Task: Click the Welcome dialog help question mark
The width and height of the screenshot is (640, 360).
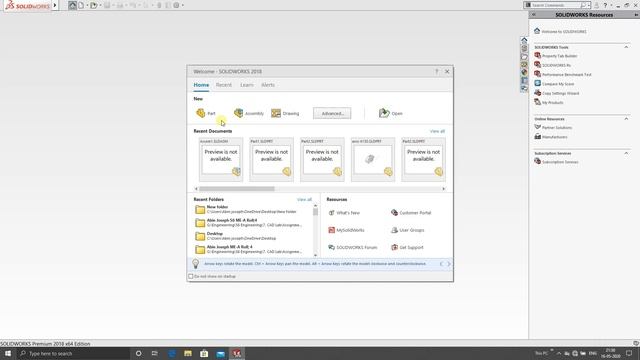Action: (436, 71)
